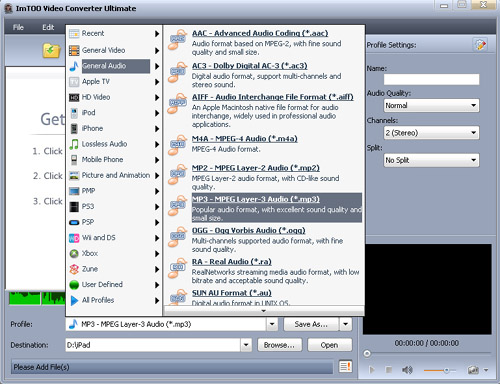500x384 pixels.
Task: Click the add file folder icon
Action: pyautogui.click(x=51, y=50)
